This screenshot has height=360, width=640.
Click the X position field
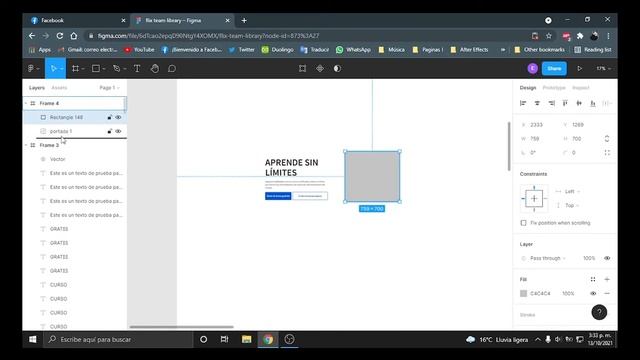point(539,125)
